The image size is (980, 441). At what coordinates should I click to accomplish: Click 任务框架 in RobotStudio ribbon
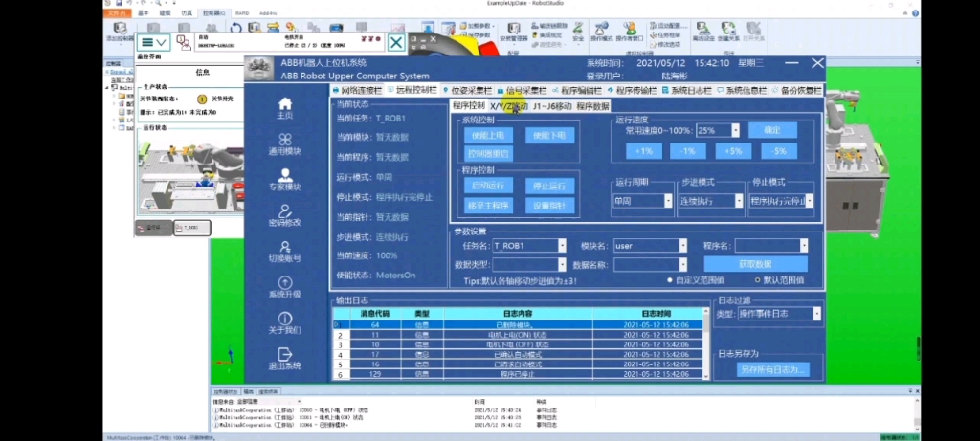pos(665,35)
